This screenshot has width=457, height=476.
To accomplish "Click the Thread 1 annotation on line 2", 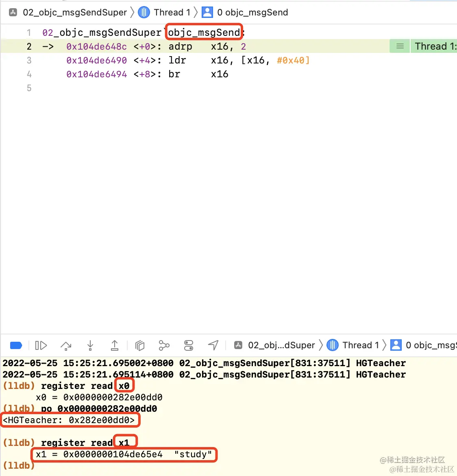I will 434,46.
